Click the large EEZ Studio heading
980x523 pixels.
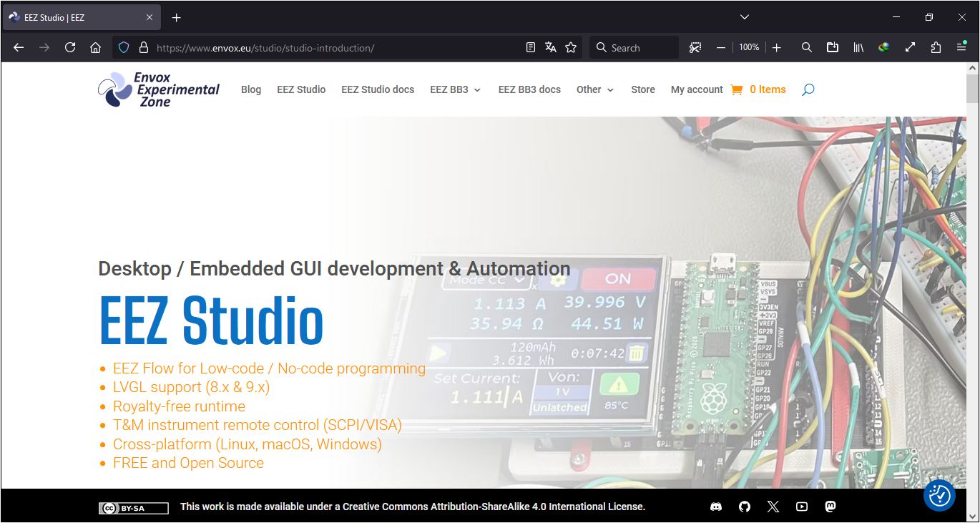211,321
